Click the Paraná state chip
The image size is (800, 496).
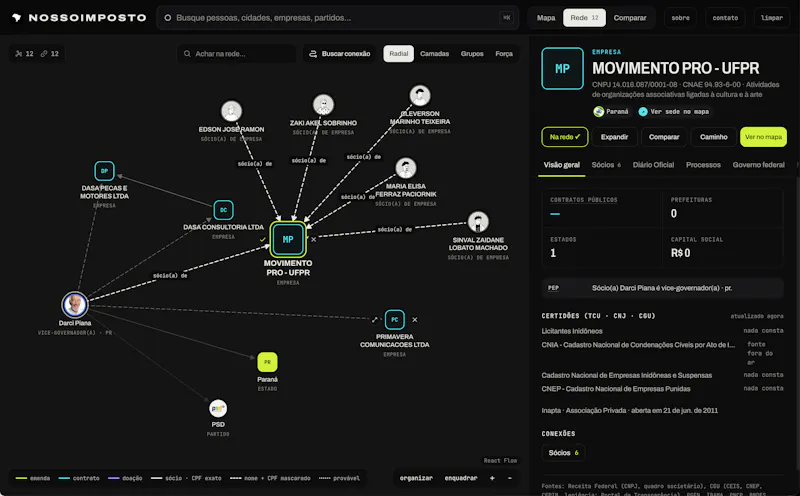(x=611, y=111)
